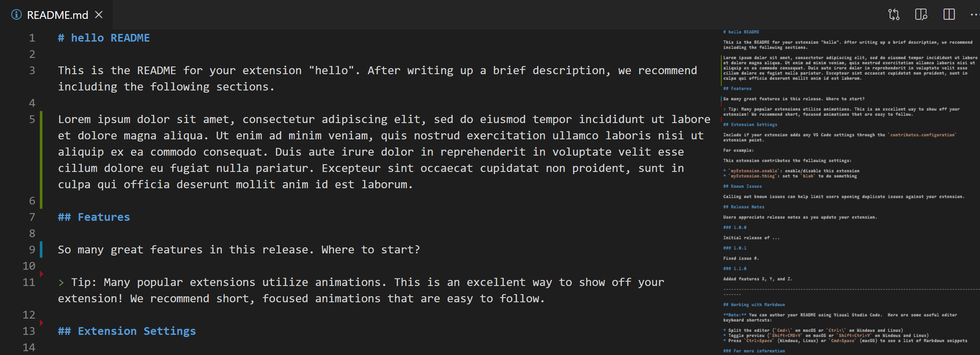This screenshot has height=355, width=980.
Task: Click the info icon on README.md tab
Action: (x=16, y=15)
